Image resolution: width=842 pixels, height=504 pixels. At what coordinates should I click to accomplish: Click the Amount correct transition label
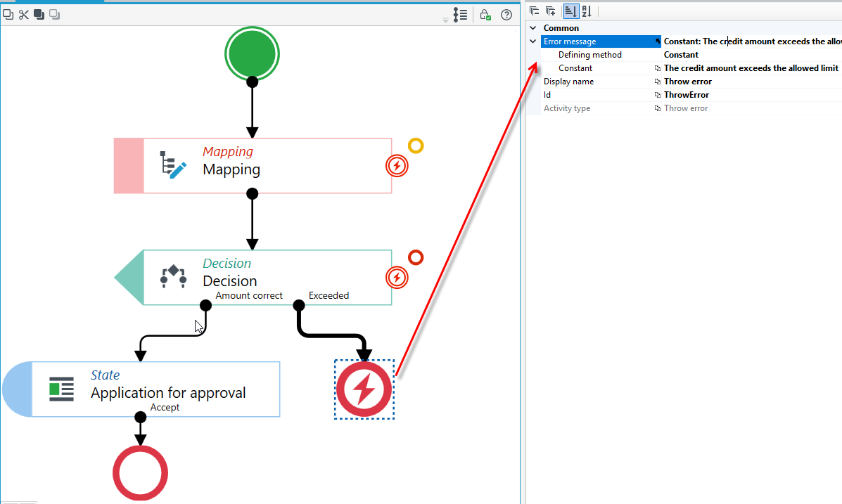(248, 296)
